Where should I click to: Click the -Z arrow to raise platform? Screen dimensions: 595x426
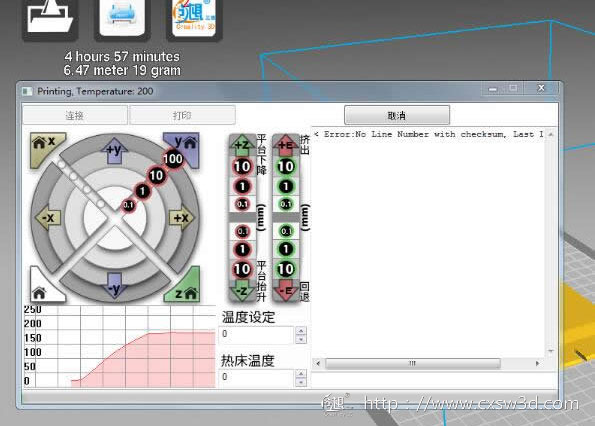click(242, 291)
